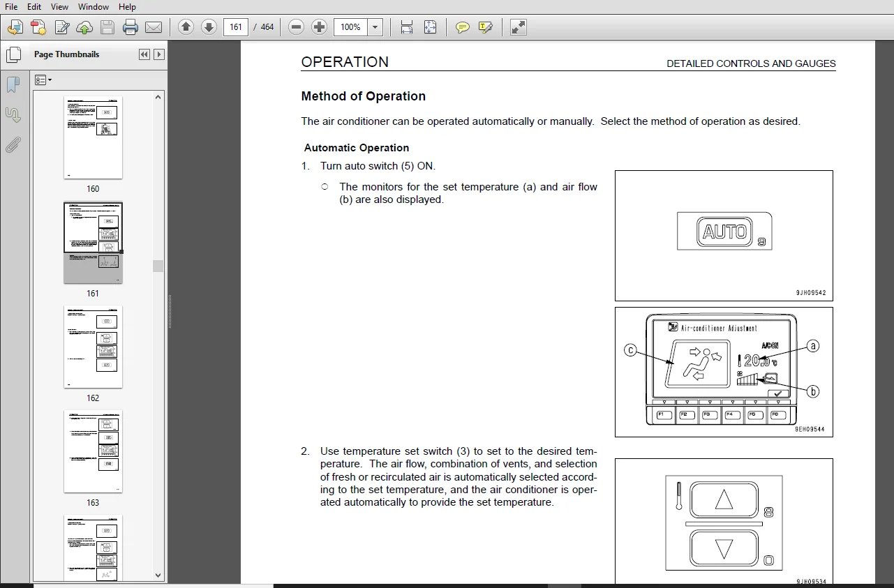Click the temperature up arrow switch illustration
894x588 pixels.
pyautogui.click(x=724, y=499)
